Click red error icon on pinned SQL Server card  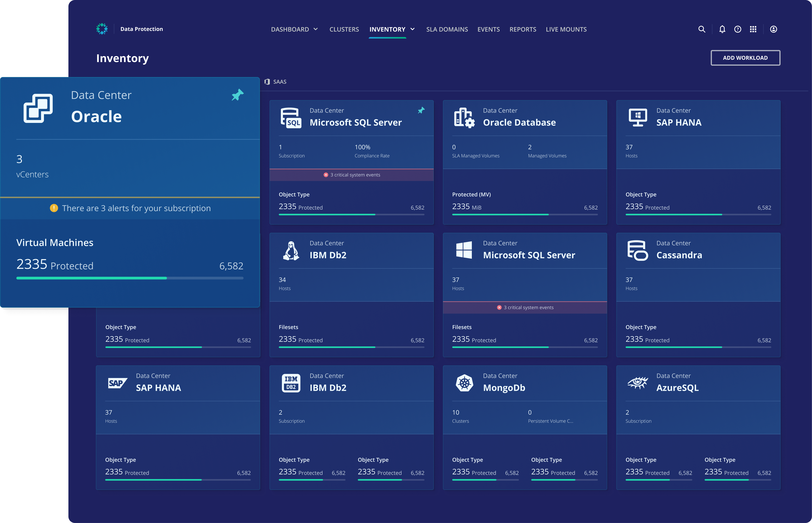coord(326,174)
